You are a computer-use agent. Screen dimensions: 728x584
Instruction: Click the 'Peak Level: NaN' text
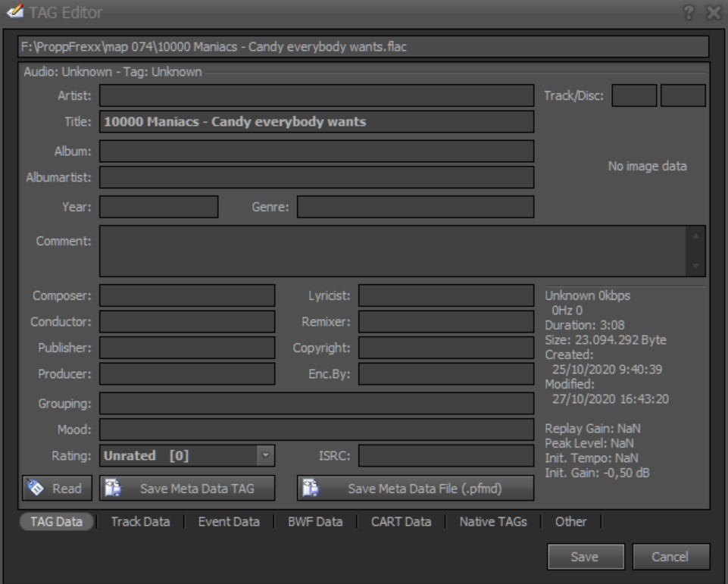coord(589,443)
